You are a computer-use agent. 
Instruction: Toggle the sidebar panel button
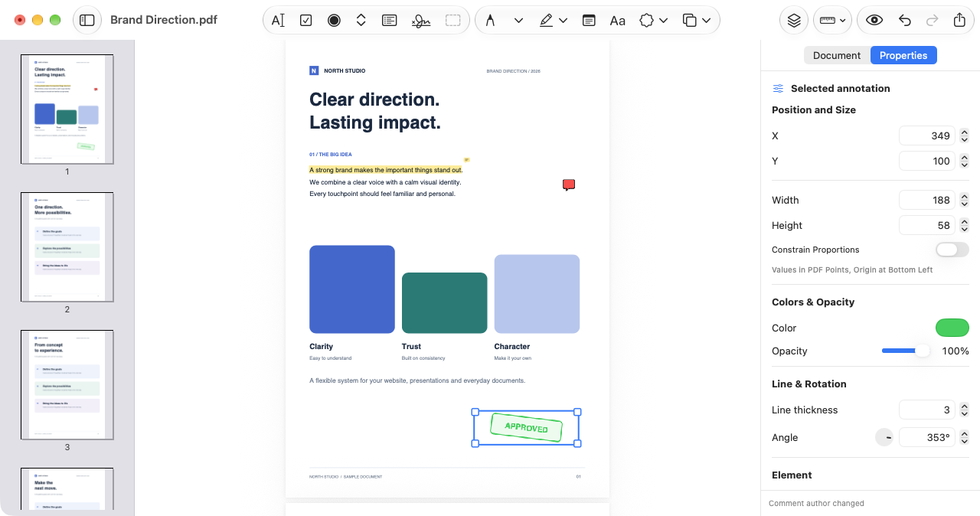click(87, 20)
